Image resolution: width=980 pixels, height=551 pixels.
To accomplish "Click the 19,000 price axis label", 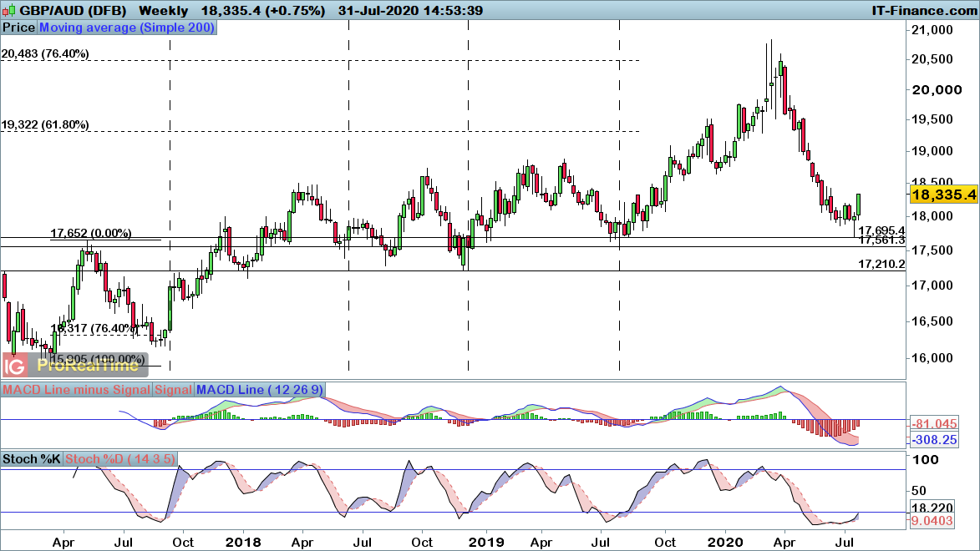I will click(932, 151).
